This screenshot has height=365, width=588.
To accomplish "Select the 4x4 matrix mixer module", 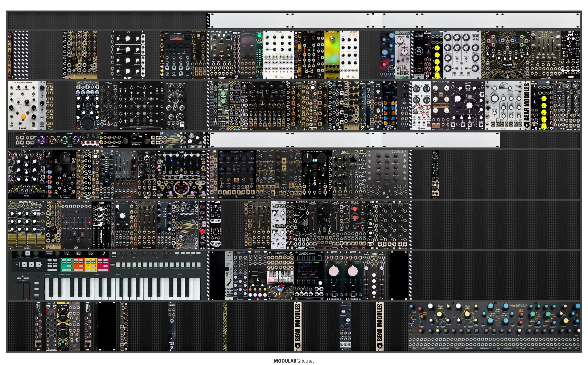I will (x=141, y=105).
